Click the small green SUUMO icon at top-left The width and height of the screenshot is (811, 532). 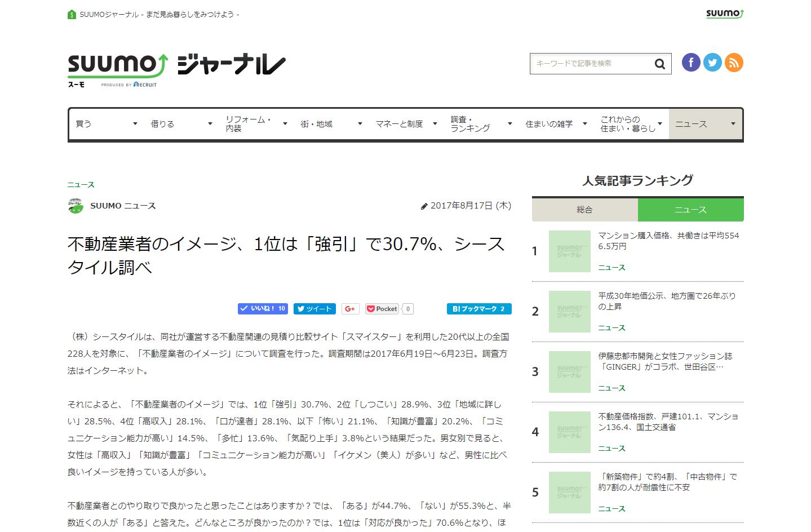click(72, 15)
